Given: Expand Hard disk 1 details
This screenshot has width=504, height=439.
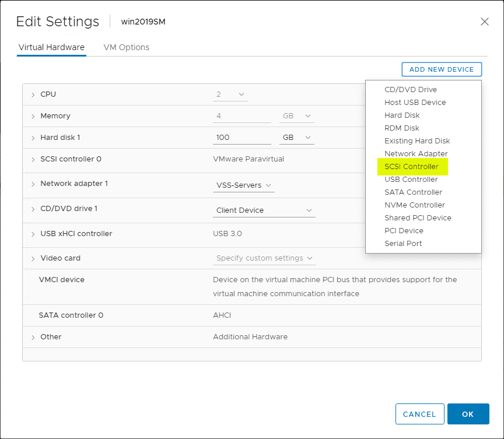Looking at the screenshot, I should coord(34,137).
